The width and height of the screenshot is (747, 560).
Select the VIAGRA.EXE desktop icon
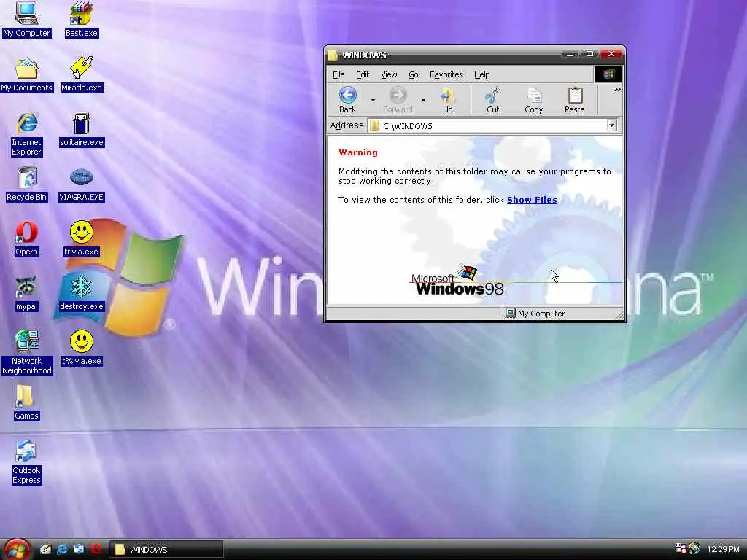pyautogui.click(x=82, y=184)
